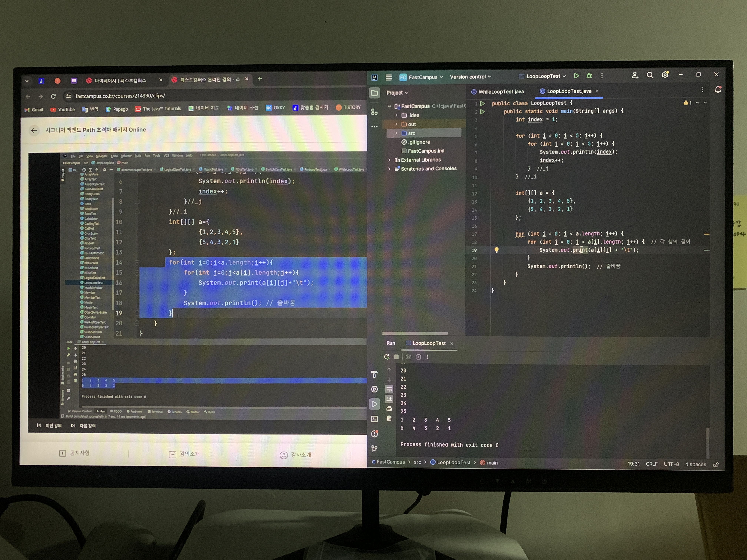
Task: Switch to the 마이페이지 browser tab
Action: [x=120, y=80]
